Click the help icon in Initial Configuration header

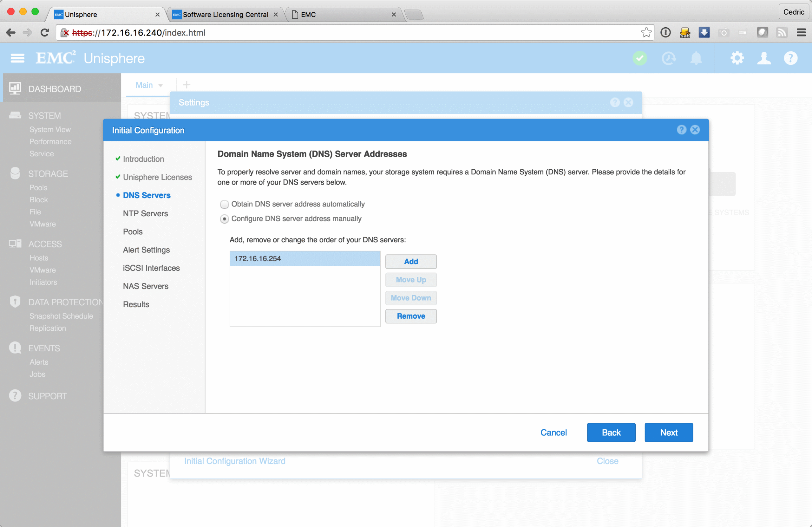point(681,130)
